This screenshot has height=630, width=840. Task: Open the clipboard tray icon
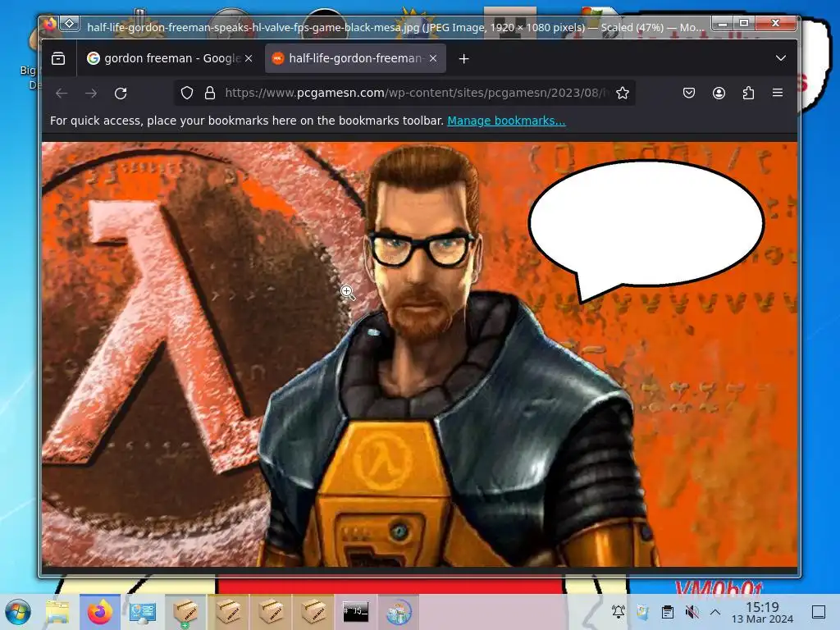668,611
